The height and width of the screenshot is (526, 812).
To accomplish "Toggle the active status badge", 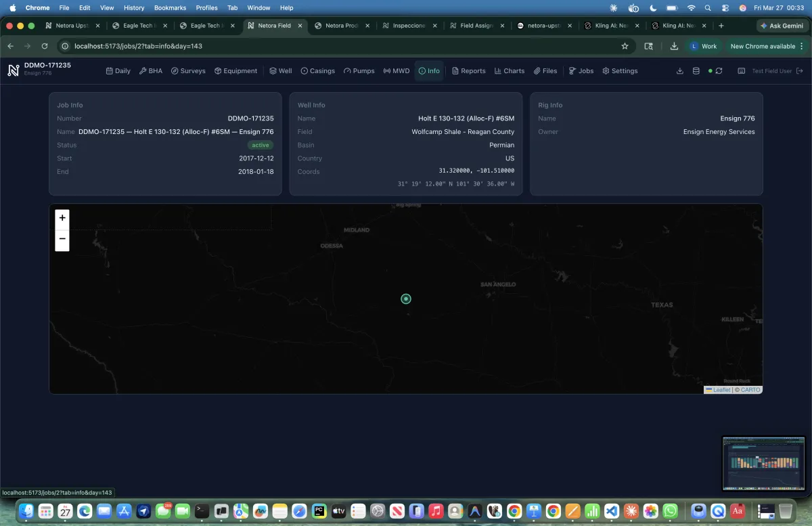I will [260, 145].
